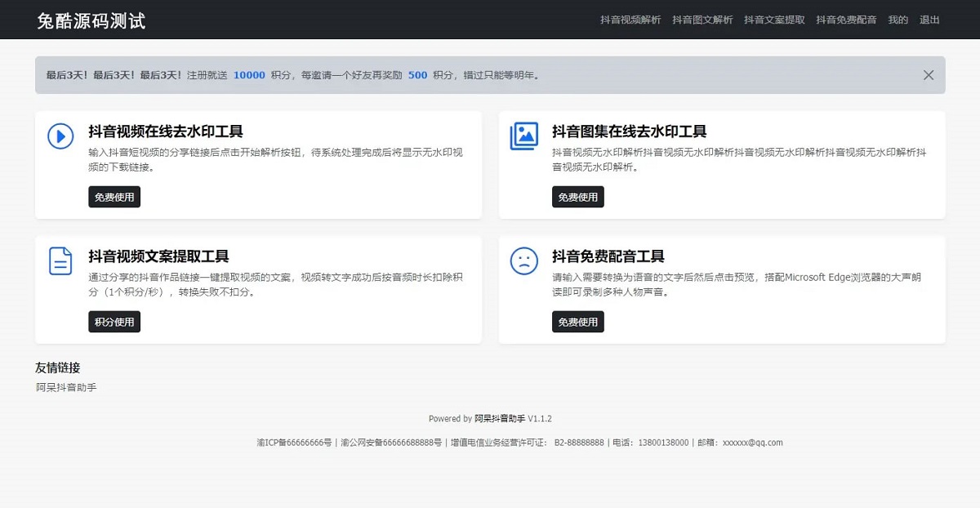Open the 渝ICP备66666666号 footer link
980x508 pixels.
click(x=294, y=443)
